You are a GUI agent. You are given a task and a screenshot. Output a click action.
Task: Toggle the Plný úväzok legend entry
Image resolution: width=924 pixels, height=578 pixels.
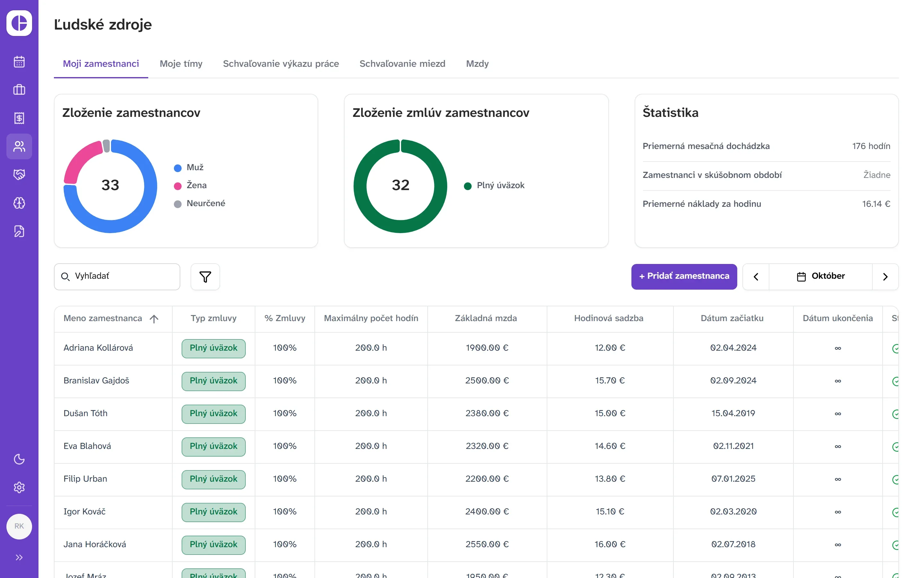(494, 186)
